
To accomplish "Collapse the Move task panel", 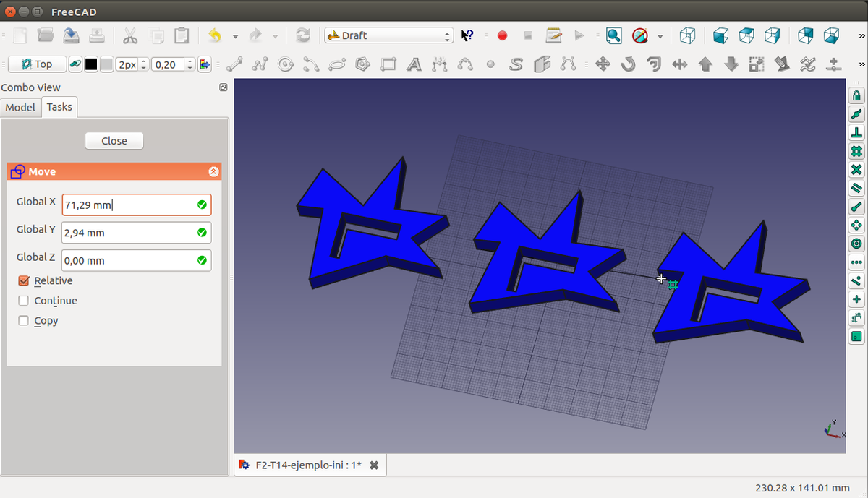I will 213,172.
